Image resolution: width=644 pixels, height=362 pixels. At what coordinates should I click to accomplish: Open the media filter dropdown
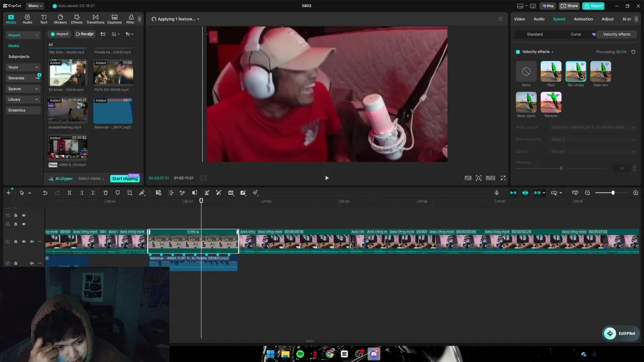coord(129,34)
